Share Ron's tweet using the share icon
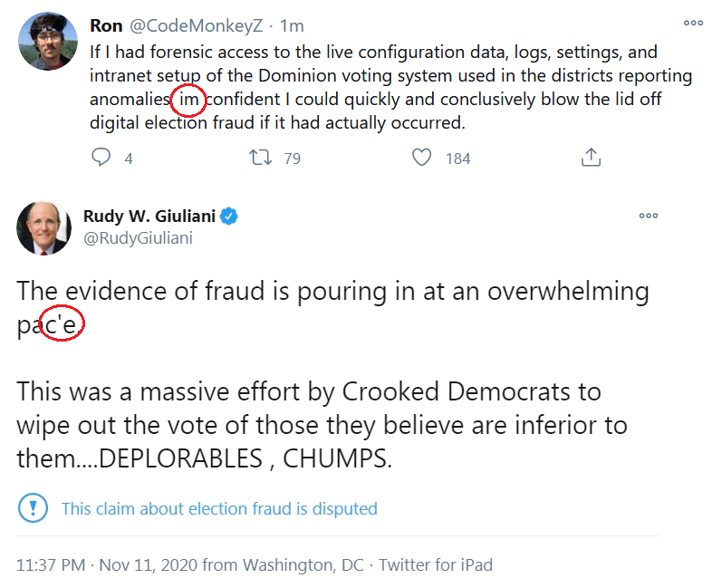 pyautogui.click(x=591, y=157)
